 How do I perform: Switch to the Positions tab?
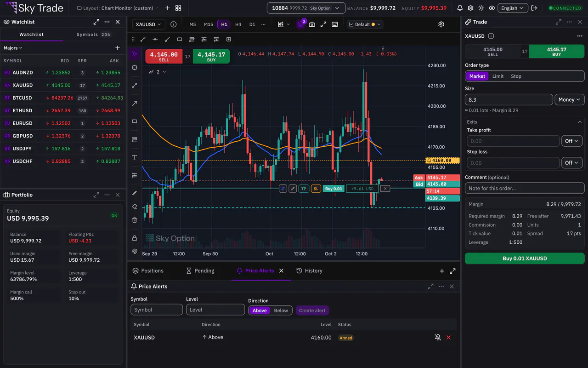(x=148, y=271)
